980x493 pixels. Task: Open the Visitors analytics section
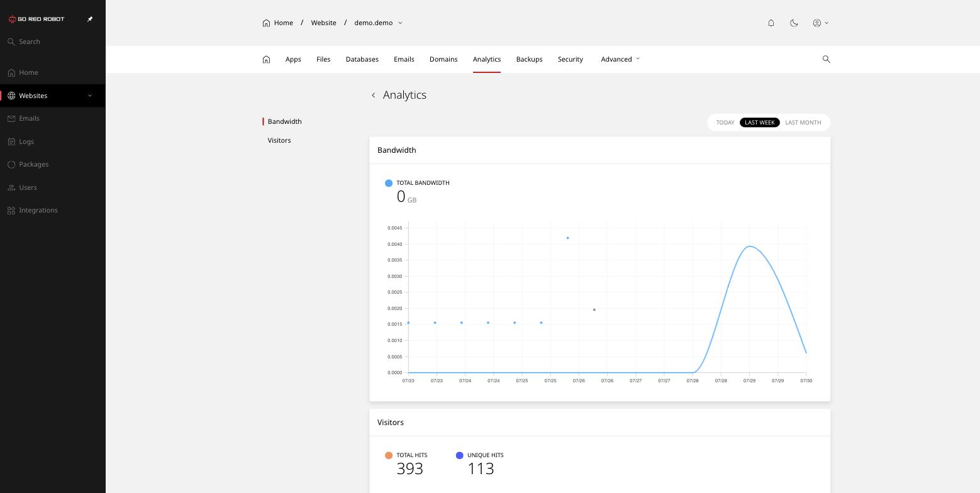(x=279, y=140)
